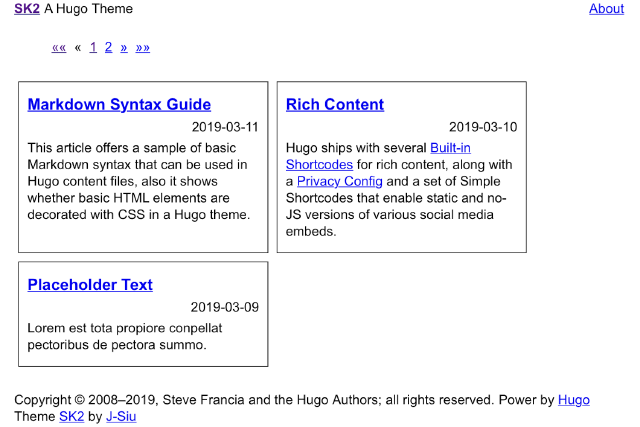Click the Hugo link in footer
This screenshot has height=427, width=640.
tap(574, 400)
